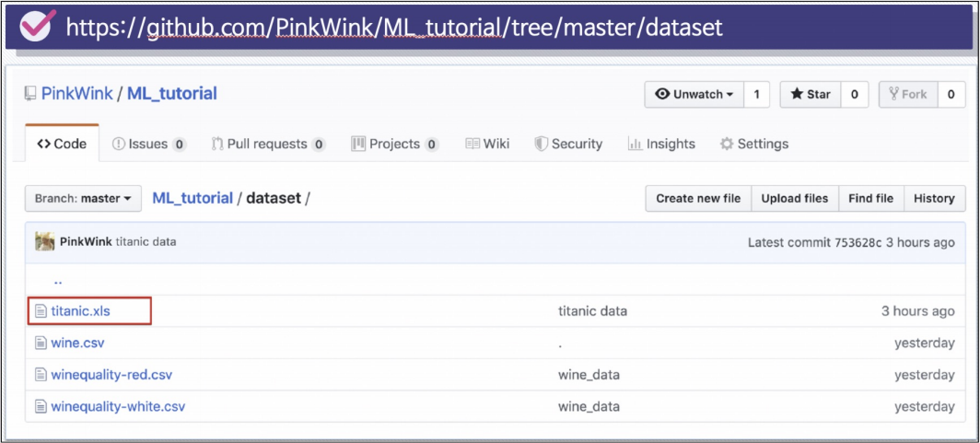The image size is (980, 443).
Task: Click '3 hours ago' on titanic.xls row
Action: point(917,311)
